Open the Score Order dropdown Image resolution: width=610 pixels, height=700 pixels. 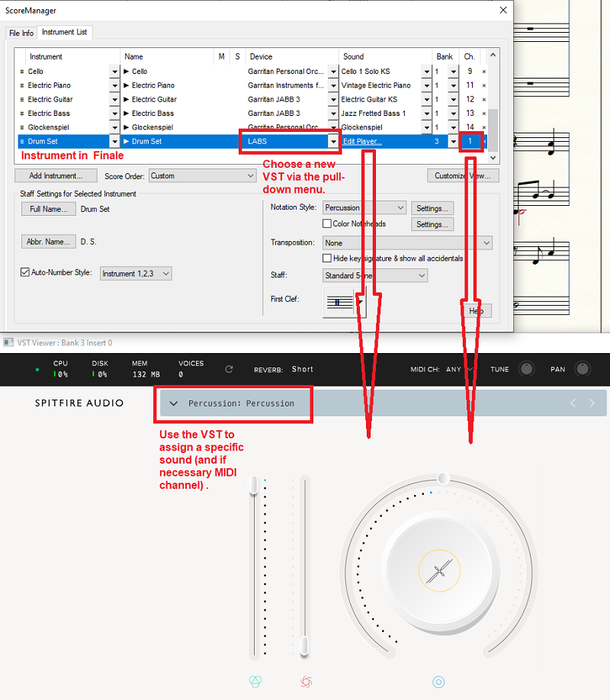(202, 176)
